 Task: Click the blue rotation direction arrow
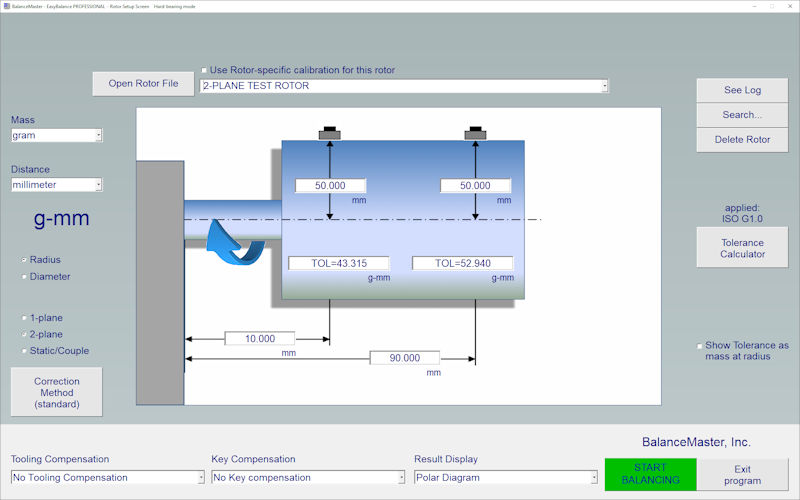(x=235, y=242)
